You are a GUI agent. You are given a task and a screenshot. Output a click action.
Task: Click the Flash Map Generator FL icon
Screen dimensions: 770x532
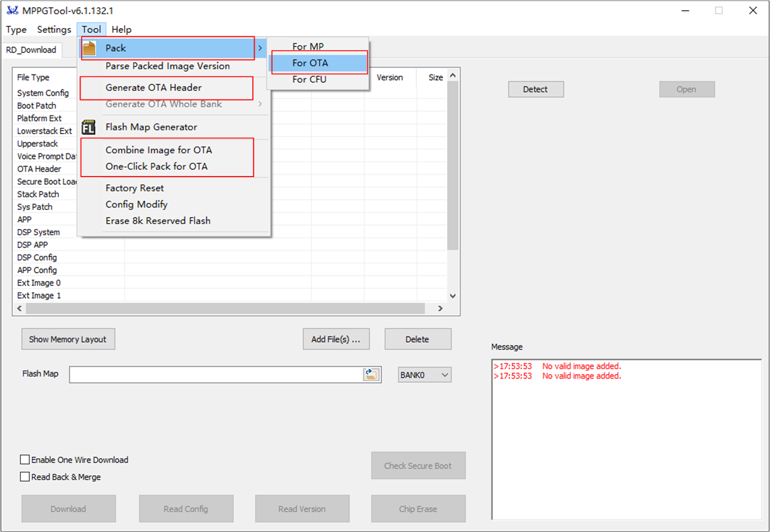click(x=89, y=127)
